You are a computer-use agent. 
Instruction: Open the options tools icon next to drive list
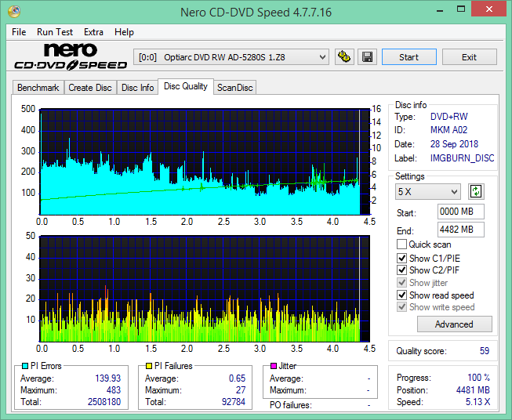coord(344,57)
